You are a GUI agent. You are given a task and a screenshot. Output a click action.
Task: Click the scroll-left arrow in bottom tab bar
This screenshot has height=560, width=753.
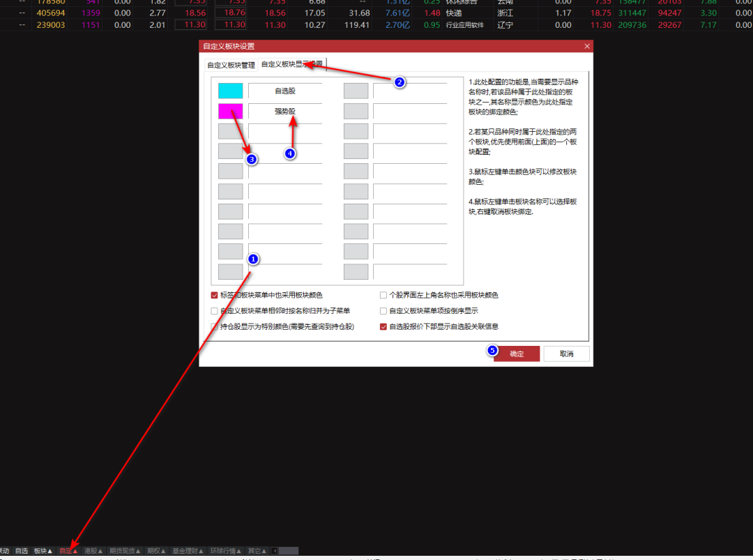pos(275,551)
